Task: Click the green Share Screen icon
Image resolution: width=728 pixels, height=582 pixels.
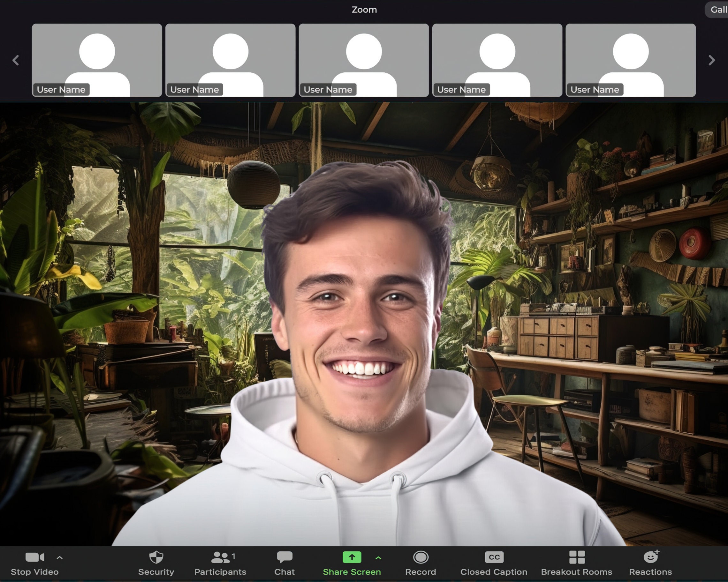Action: coord(352,557)
